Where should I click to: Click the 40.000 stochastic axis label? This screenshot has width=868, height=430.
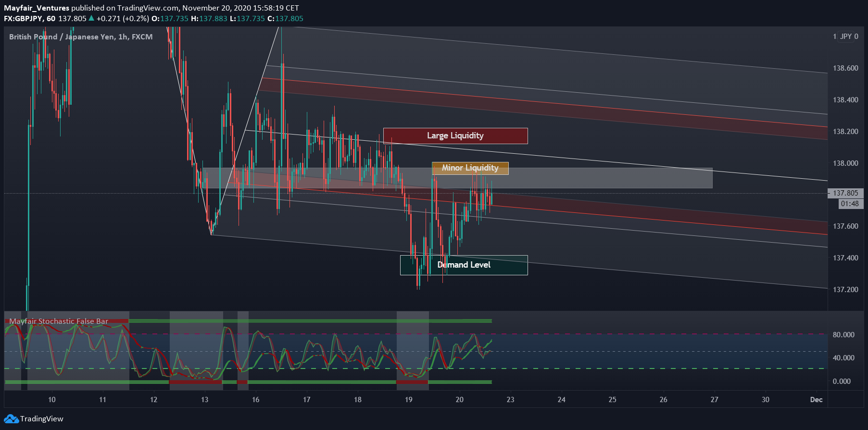click(x=843, y=358)
